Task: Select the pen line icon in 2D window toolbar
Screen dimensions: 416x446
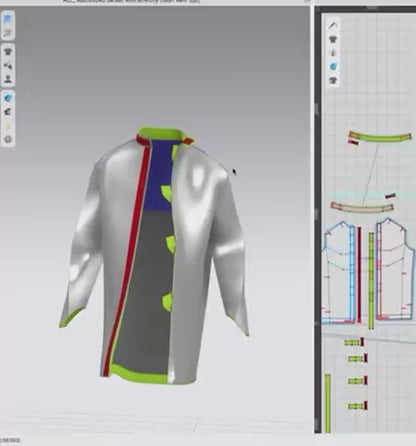Action: (333, 25)
